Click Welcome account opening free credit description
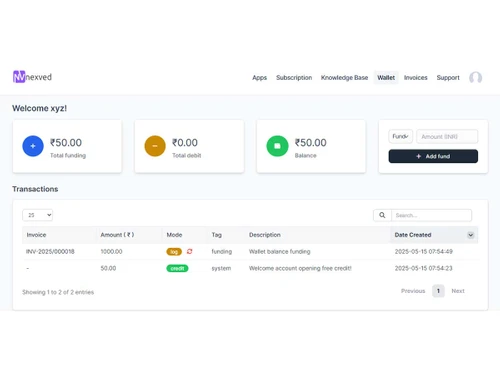This screenshot has height=375, width=500. click(300, 268)
